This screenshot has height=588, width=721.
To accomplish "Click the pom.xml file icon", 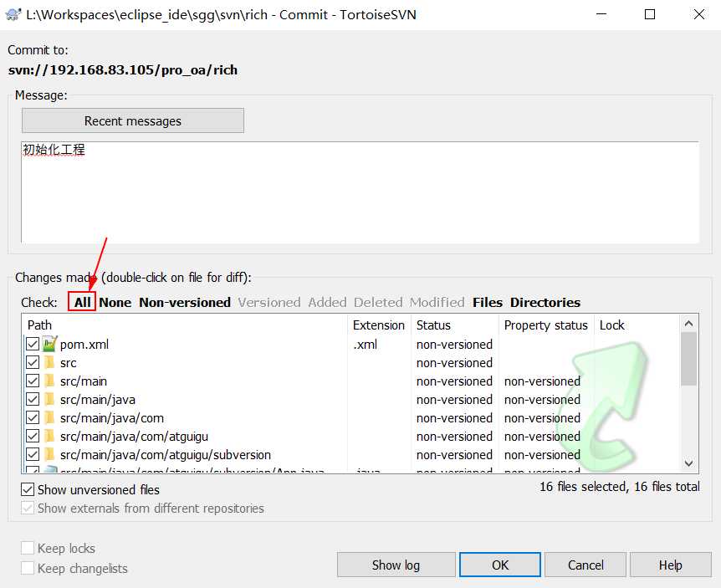I will tap(49, 344).
